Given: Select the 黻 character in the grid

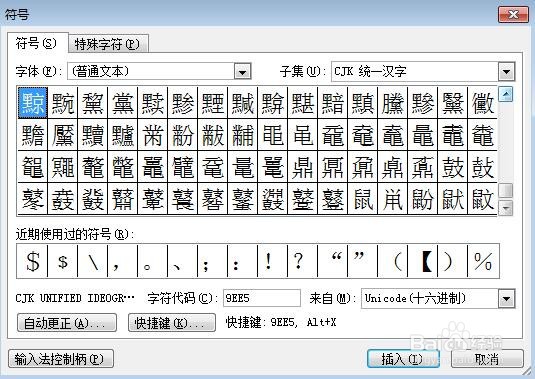Looking at the screenshot, I should (213, 135).
